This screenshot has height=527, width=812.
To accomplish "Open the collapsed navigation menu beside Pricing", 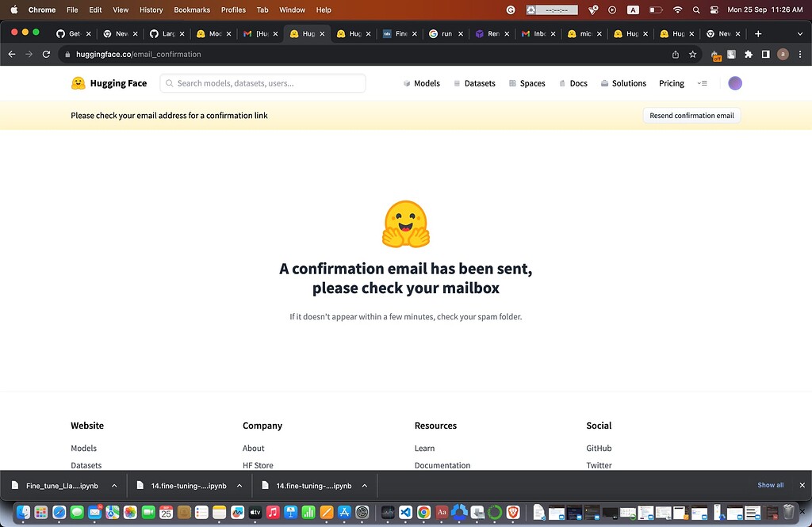I will [x=703, y=82].
